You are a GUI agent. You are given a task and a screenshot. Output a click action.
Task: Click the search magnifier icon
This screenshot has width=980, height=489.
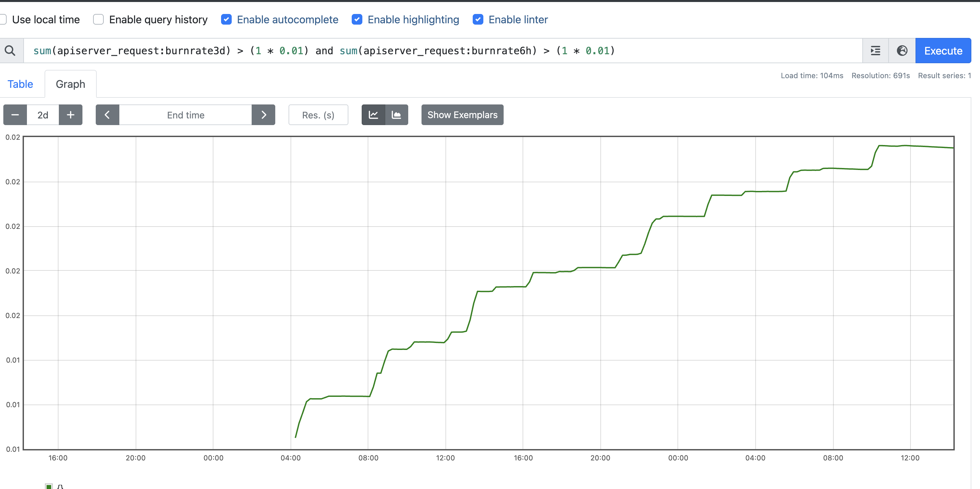[10, 51]
